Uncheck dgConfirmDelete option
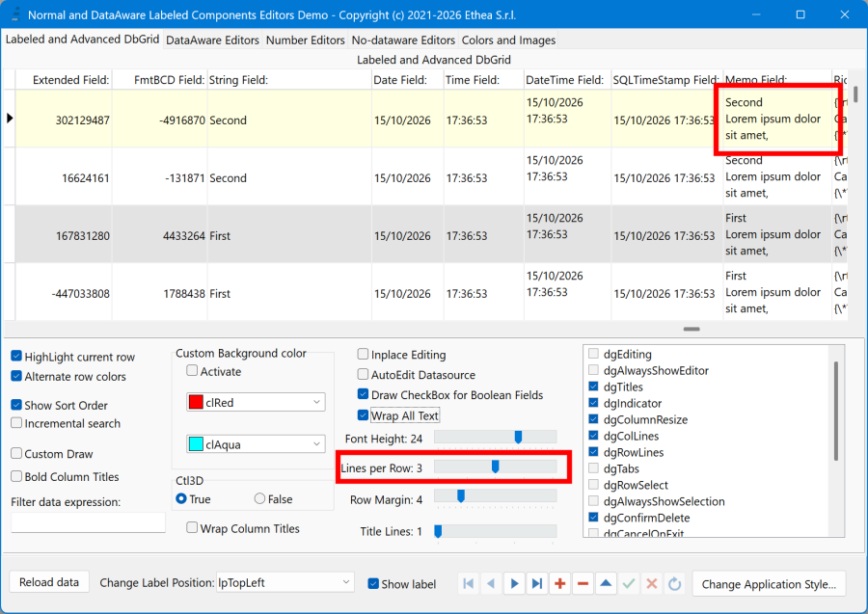 pyautogui.click(x=593, y=518)
